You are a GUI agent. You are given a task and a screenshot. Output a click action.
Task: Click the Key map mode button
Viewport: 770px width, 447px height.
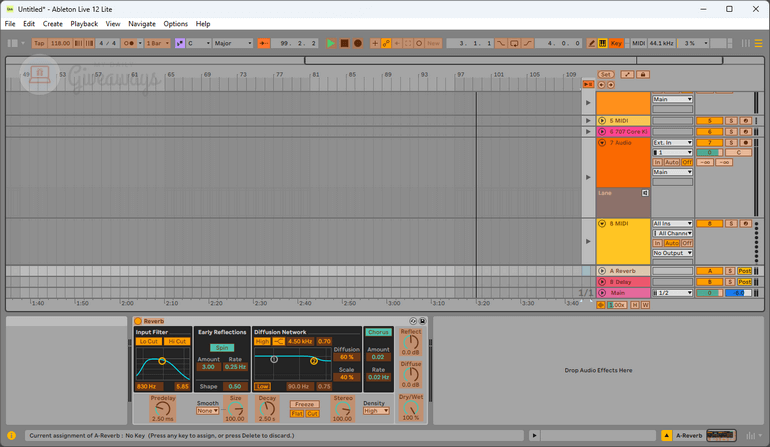click(x=616, y=43)
